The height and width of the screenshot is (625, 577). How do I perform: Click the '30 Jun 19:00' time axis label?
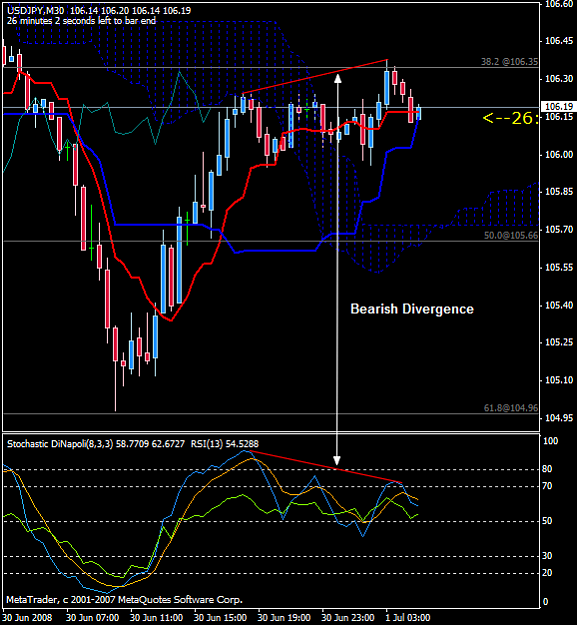click(284, 618)
